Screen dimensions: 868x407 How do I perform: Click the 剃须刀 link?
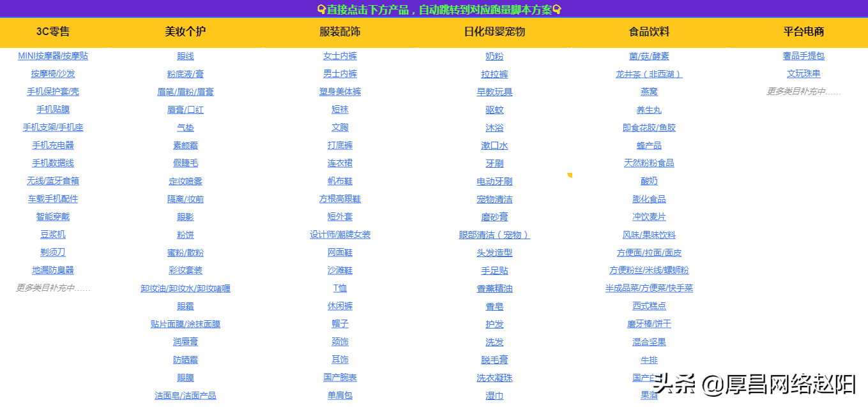tap(53, 253)
